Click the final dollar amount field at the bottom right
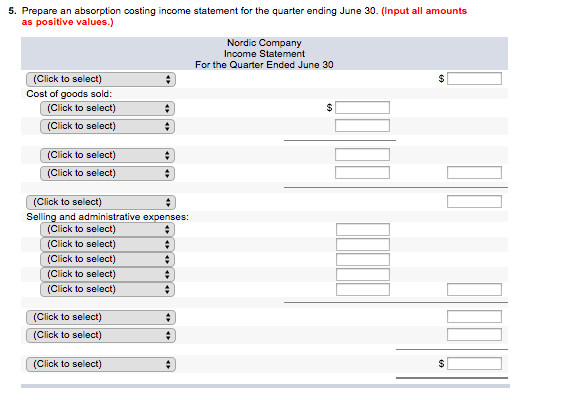This screenshot has width=563, height=400. click(x=474, y=364)
